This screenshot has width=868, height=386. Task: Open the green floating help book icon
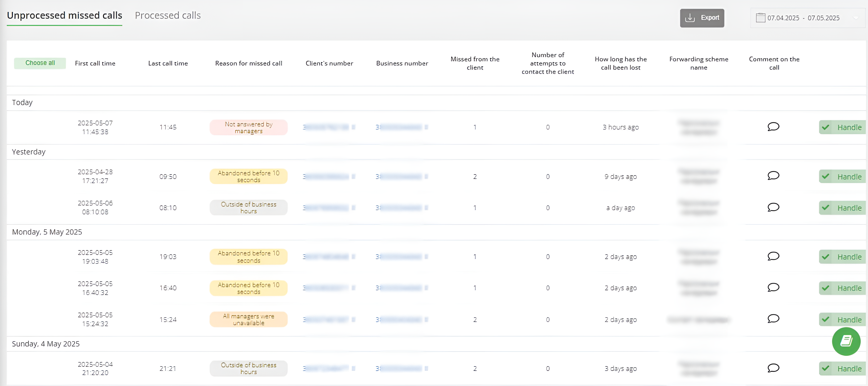(846, 341)
